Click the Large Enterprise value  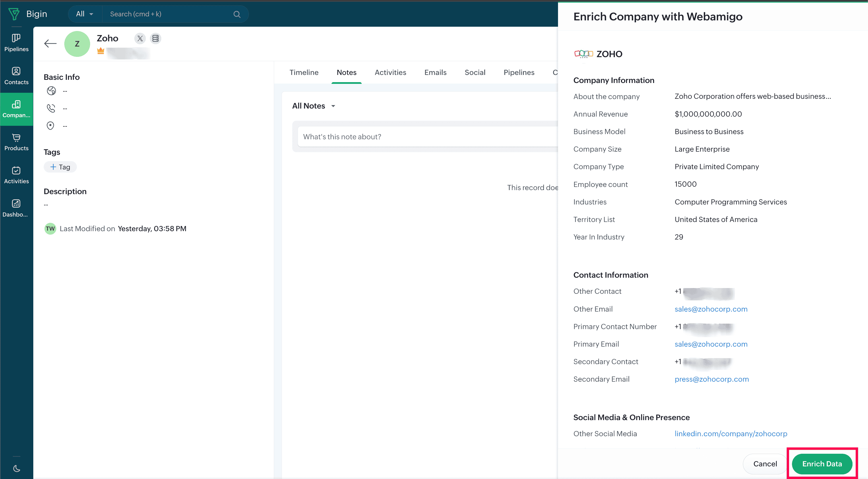click(x=702, y=149)
